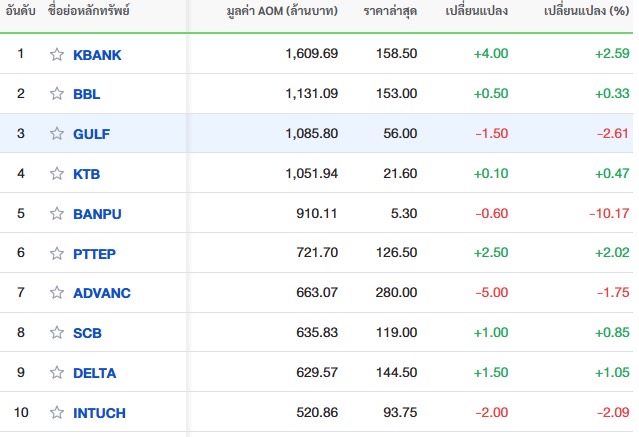Open PTTEP stock details
Viewport: 639px width, 437px height.
point(94,254)
